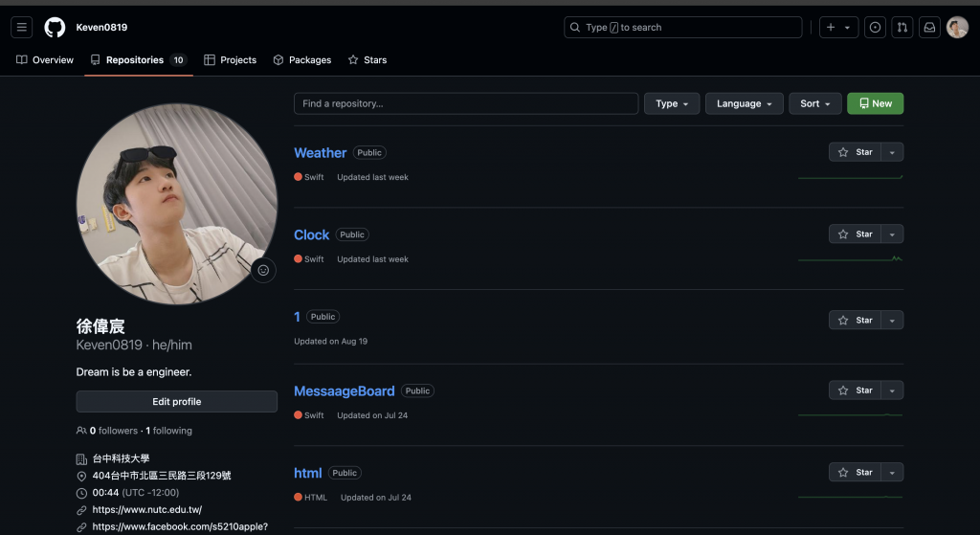Screen dimensions: 980x535
Task: View the 0 followers link
Action: tap(113, 431)
